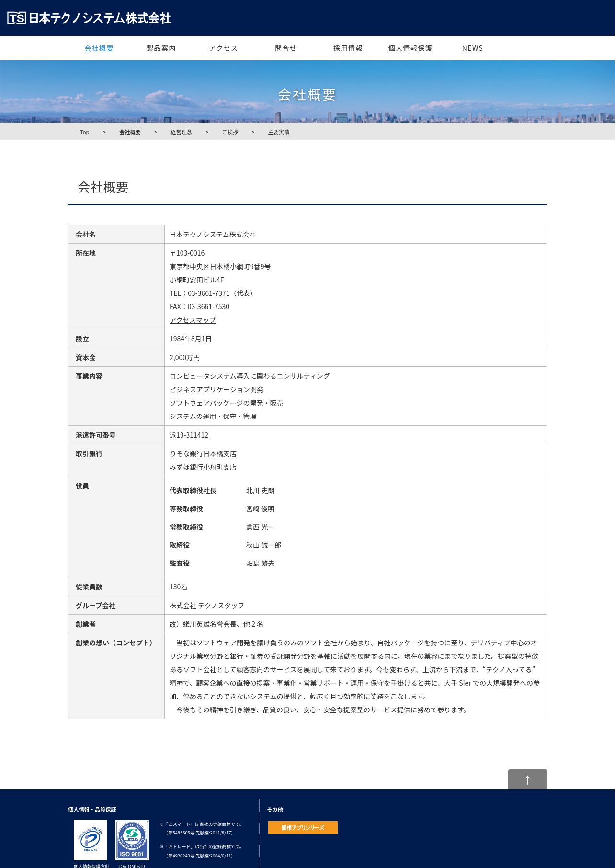This screenshot has width=615, height=868.
Task: Click the 会社概要 breadcrumb link
Action: [130, 132]
